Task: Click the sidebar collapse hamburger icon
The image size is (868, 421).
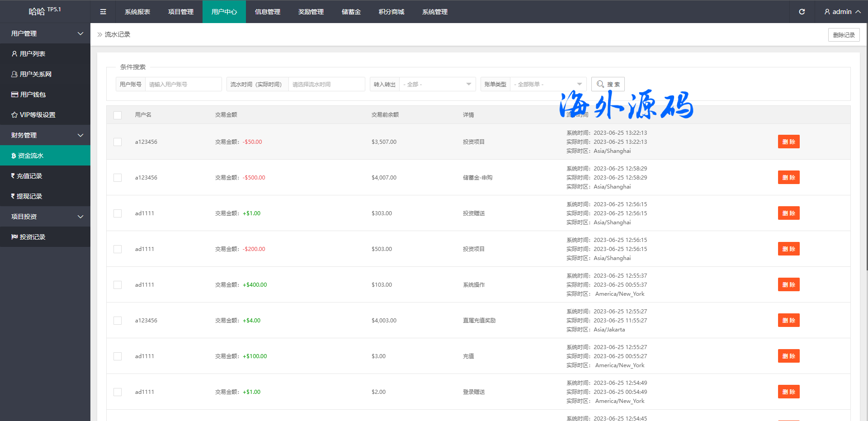Action: click(x=103, y=12)
